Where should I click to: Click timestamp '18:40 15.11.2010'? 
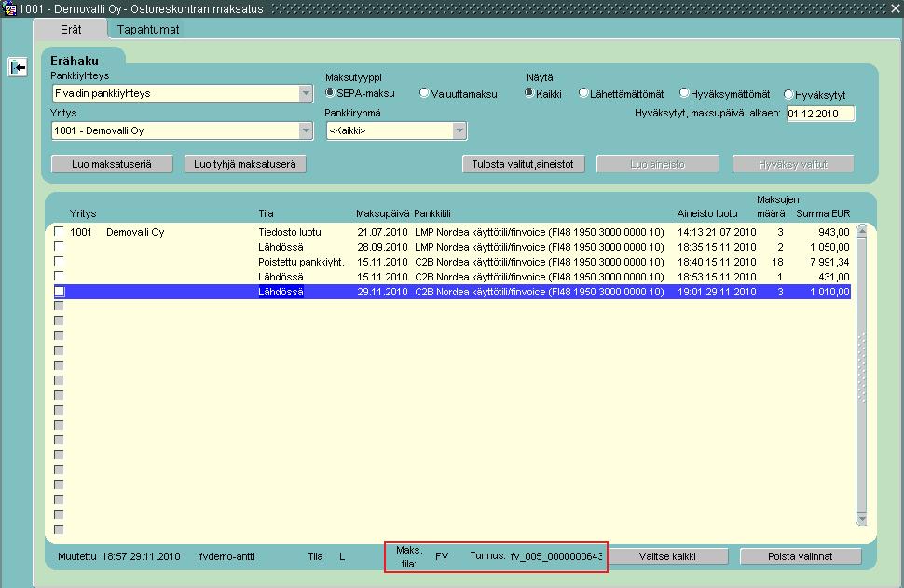717,262
